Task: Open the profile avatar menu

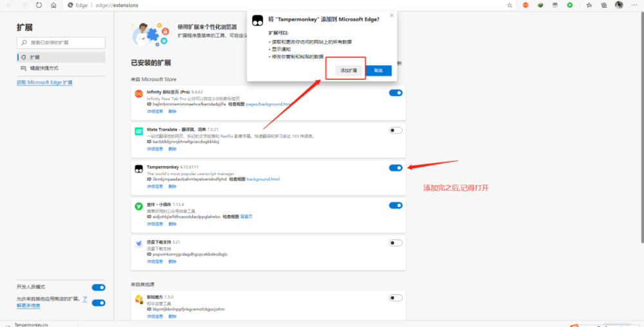Action: [619, 5]
